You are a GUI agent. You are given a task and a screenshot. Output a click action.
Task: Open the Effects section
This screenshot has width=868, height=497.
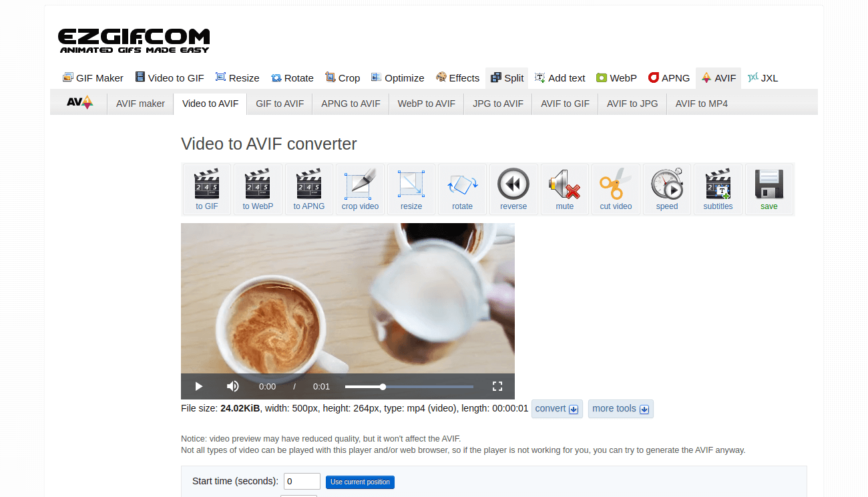tap(458, 77)
